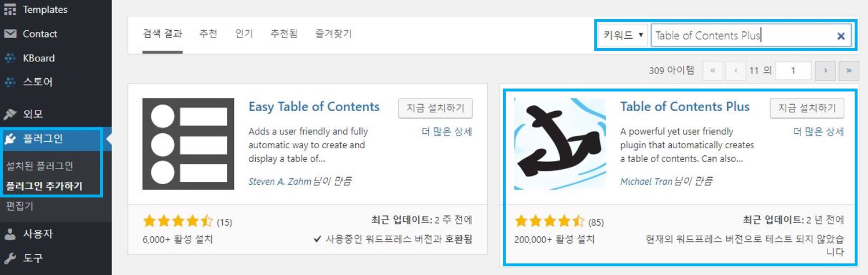Click the 사용자 person icon
Screen dimensions: 868x275
tap(10, 234)
